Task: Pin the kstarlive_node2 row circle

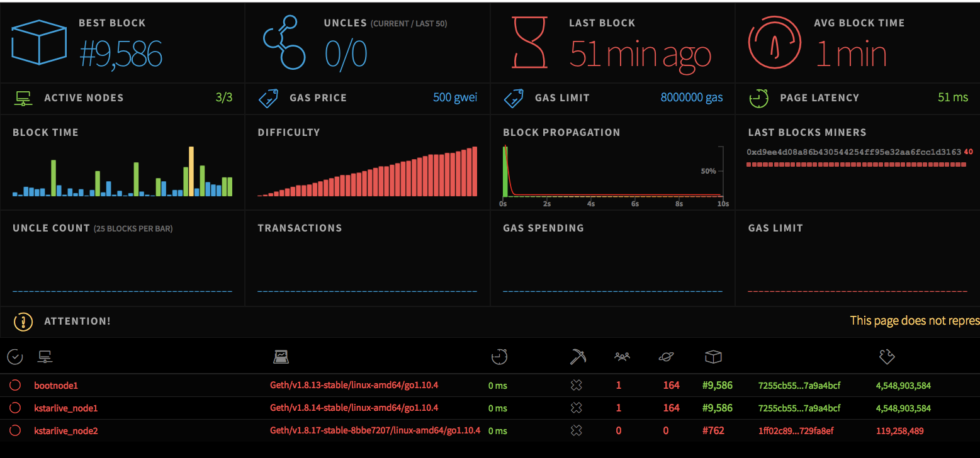Action: tap(15, 431)
